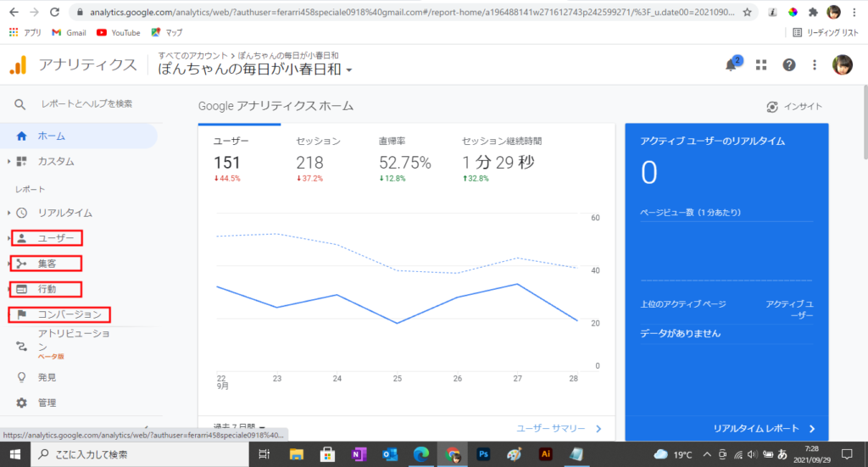Go back with browser back arrow
The width and height of the screenshot is (868, 467).
point(14,12)
